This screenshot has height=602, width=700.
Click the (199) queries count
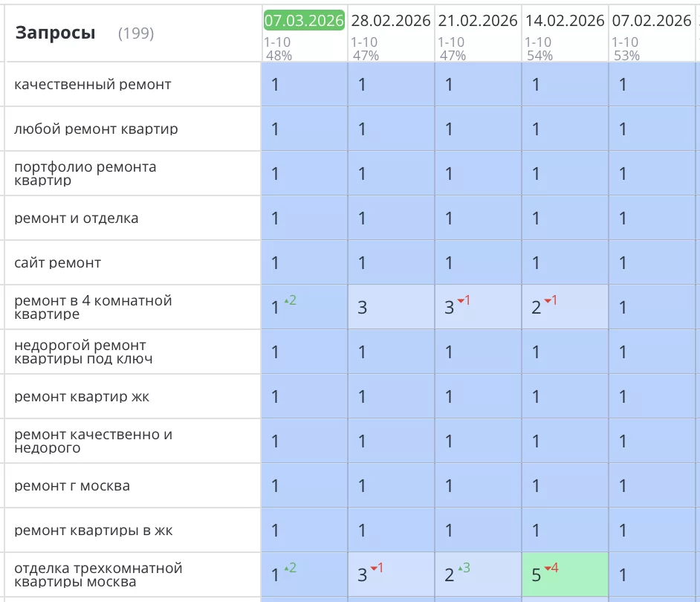[136, 33]
